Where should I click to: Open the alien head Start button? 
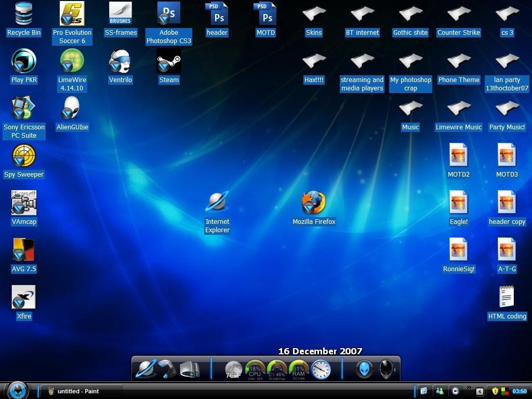pyautogui.click(x=18, y=390)
